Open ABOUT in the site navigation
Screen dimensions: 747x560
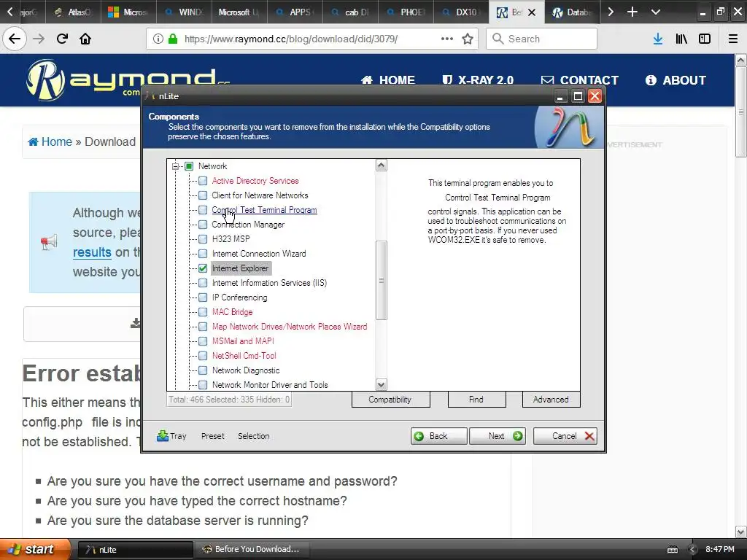coord(676,80)
